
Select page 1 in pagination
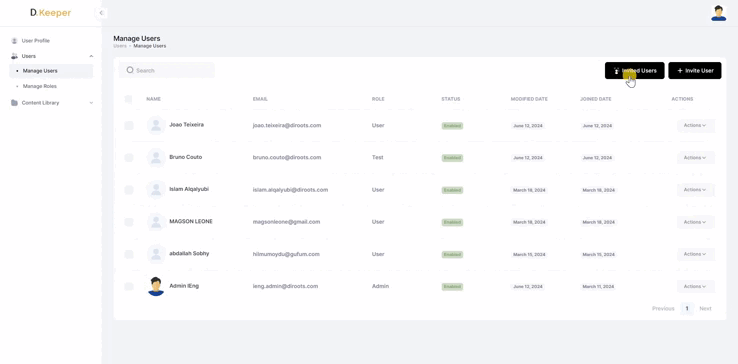click(x=687, y=308)
